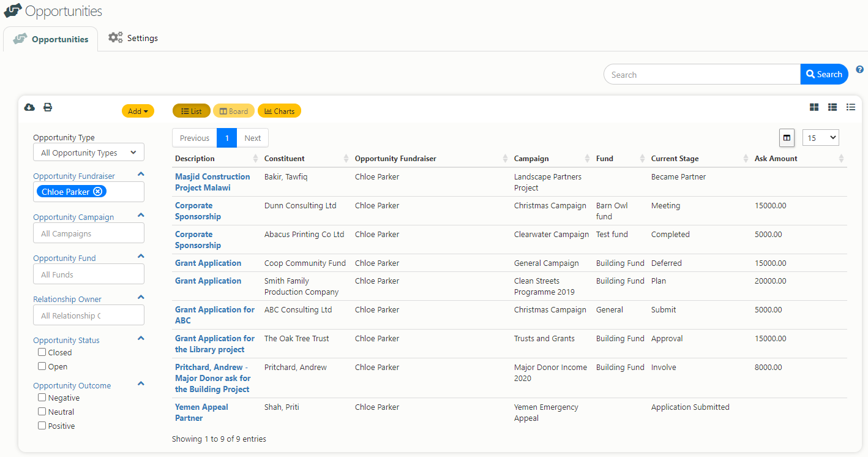Click the print icon

pyautogui.click(x=48, y=107)
